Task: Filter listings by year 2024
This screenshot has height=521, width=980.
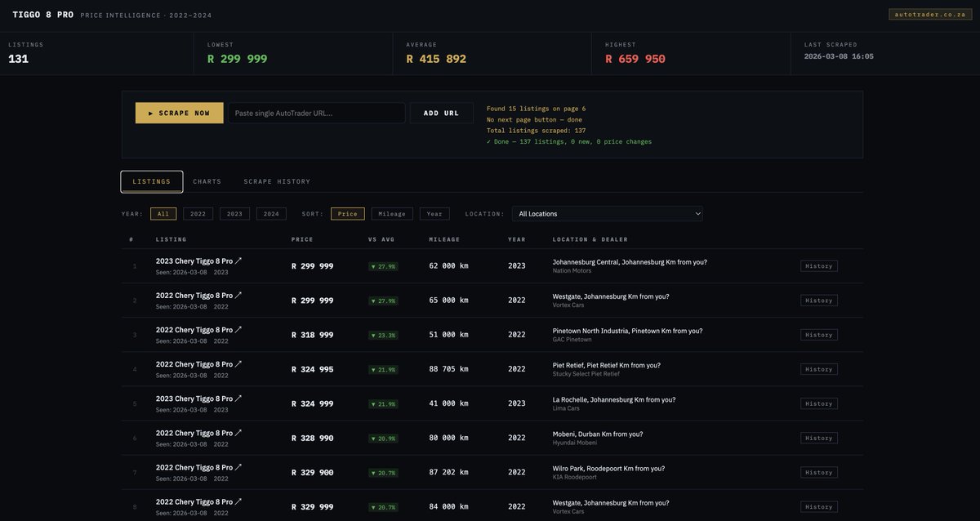Action: 271,214
